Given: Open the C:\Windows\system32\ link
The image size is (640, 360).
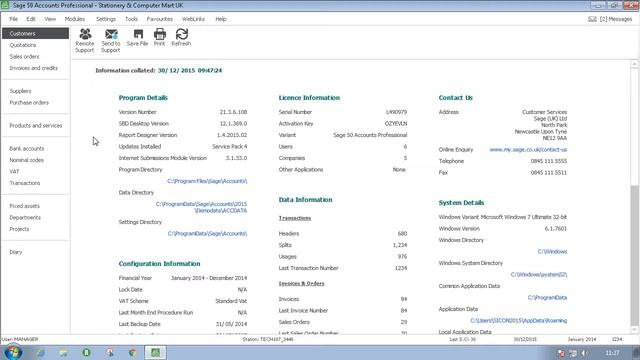Looking at the screenshot, I should click(539, 275).
